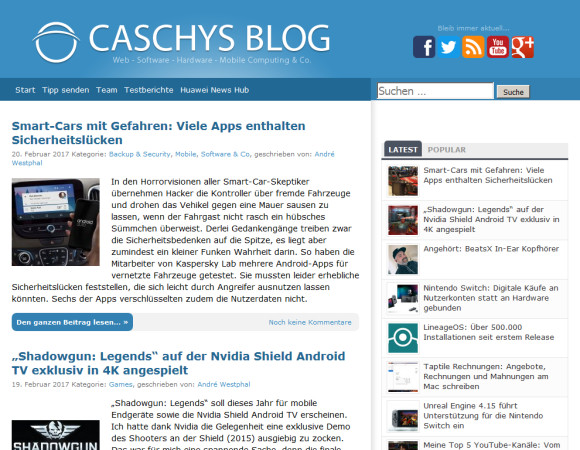Open the YouTube channel icon
The image size is (580, 450).
pos(498,47)
